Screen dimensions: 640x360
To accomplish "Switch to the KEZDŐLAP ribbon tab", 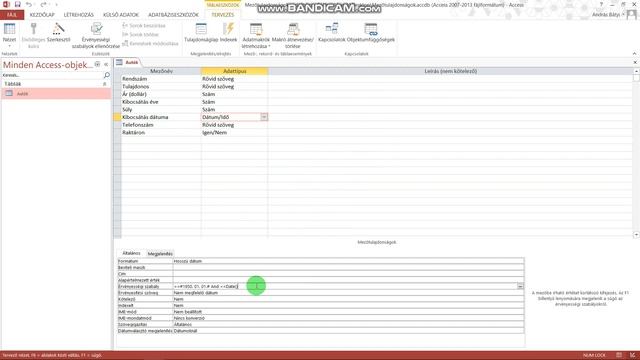I will click(42, 15).
